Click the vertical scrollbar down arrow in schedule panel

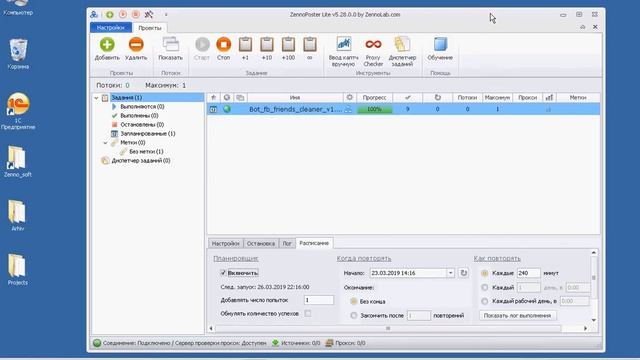tap(594, 320)
